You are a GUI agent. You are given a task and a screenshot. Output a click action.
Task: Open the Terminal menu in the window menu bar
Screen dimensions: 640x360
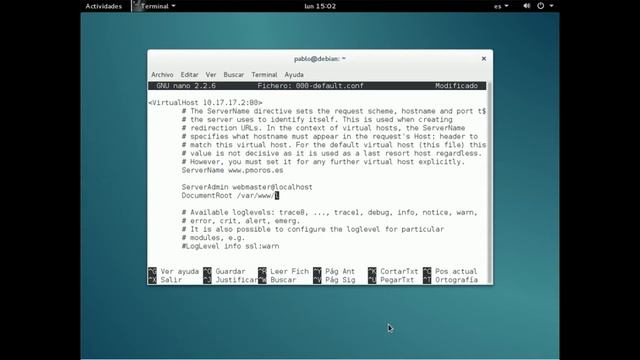point(264,75)
